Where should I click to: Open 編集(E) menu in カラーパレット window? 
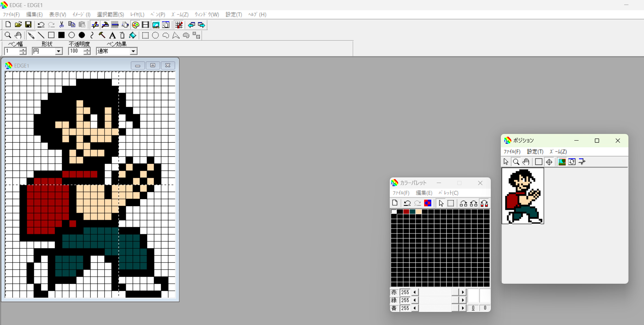(x=424, y=193)
